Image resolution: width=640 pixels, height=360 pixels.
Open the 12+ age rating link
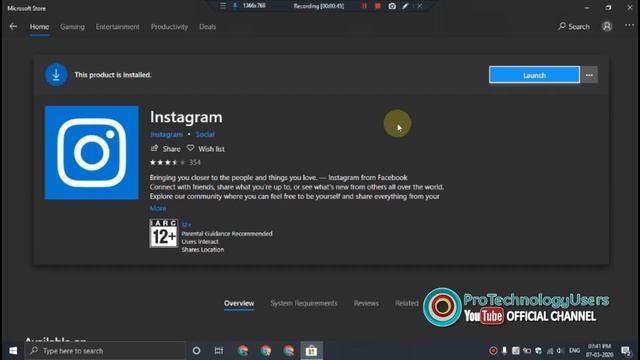tap(186, 224)
